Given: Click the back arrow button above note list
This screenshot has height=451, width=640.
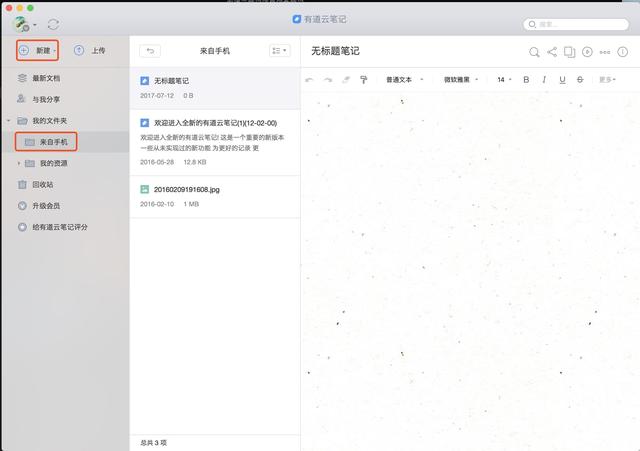Looking at the screenshot, I should [150, 50].
